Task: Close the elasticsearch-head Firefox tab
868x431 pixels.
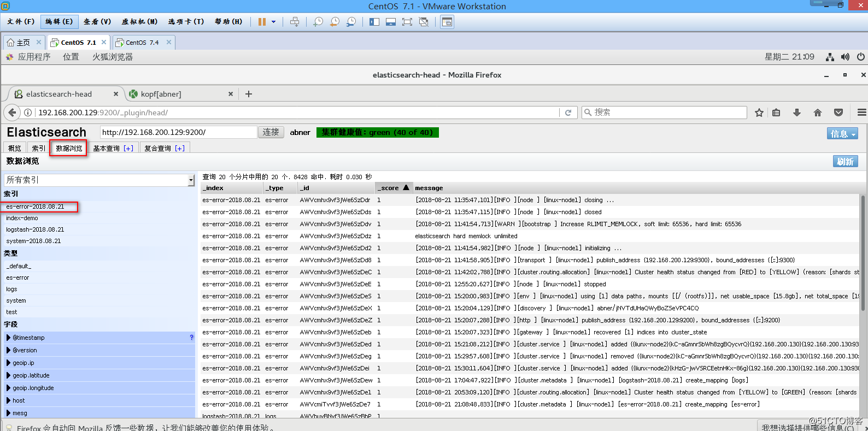Action: click(x=116, y=94)
